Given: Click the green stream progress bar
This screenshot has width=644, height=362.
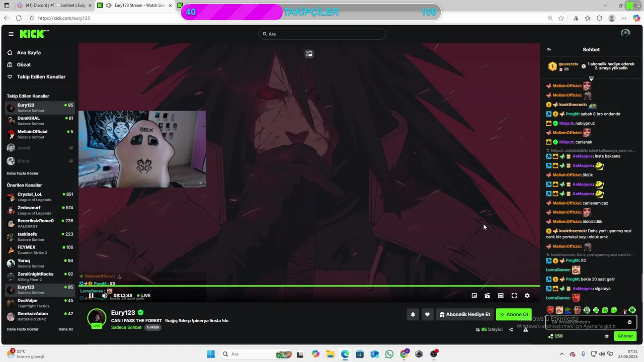Looking at the screenshot, I should pyautogui.click(x=309, y=286).
